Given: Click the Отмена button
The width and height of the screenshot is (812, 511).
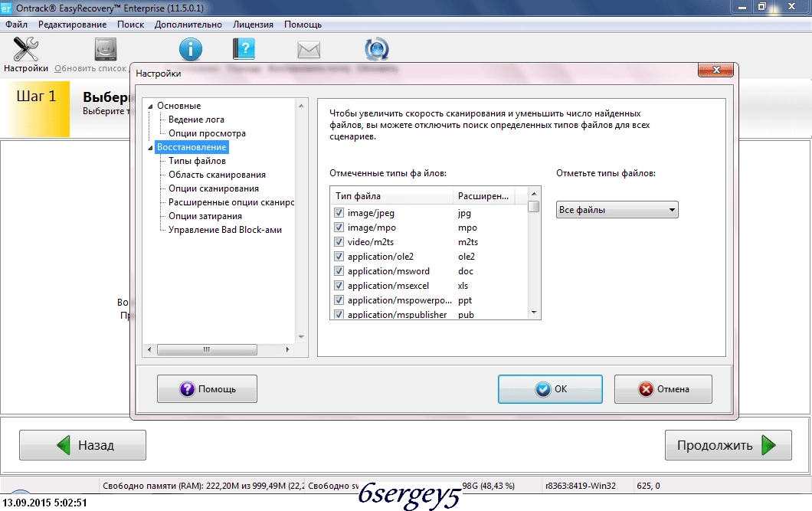Looking at the screenshot, I should pos(663,389).
